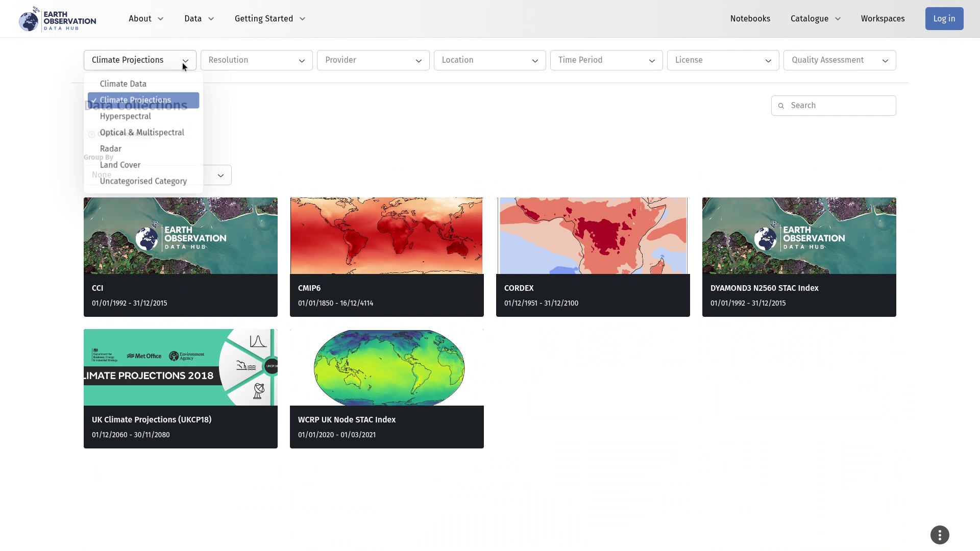This screenshot has width=980, height=551.
Task: Click the Catalogue chevron arrow
Action: 838,19
